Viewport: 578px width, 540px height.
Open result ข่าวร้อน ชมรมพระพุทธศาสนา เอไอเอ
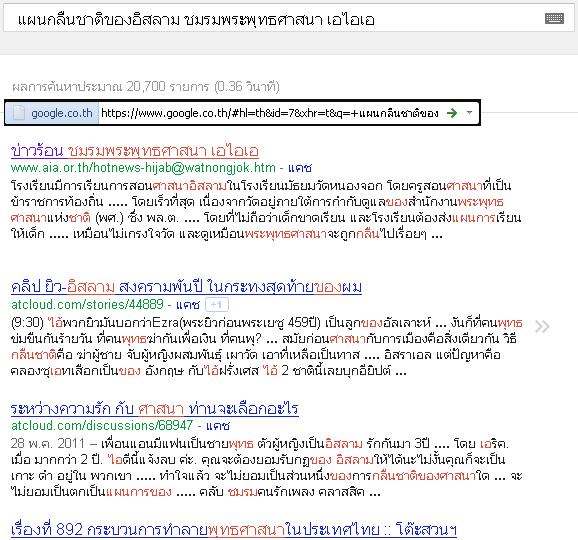coord(135,151)
